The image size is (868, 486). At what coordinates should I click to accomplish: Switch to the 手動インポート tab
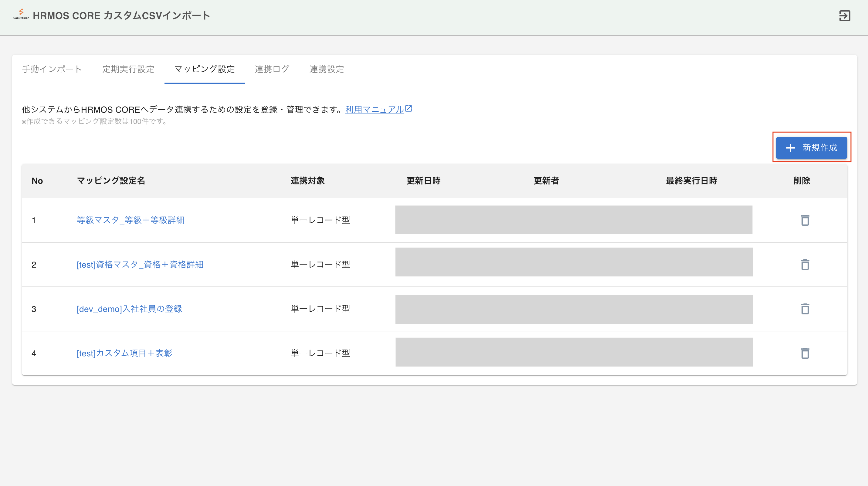pyautogui.click(x=52, y=69)
